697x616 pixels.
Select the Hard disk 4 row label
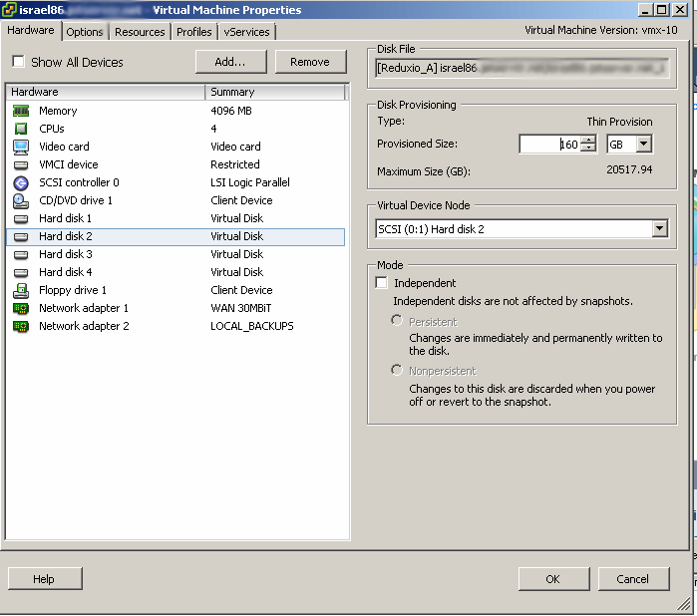tap(66, 272)
